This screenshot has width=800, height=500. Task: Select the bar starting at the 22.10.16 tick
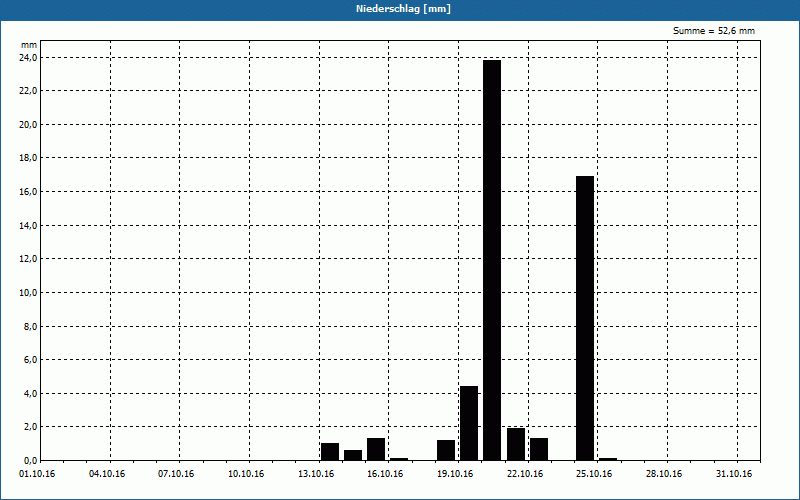(x=539, y=449)
